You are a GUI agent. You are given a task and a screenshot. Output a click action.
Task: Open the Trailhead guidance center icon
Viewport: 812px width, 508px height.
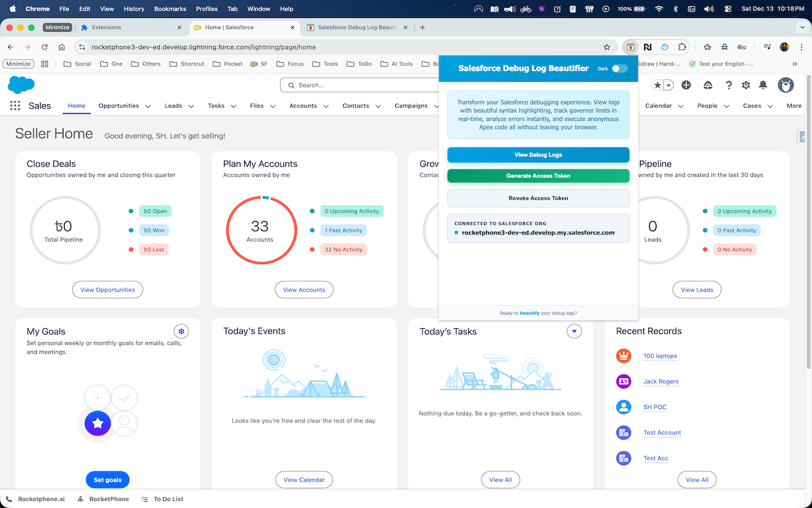click(x=707, y=84)
